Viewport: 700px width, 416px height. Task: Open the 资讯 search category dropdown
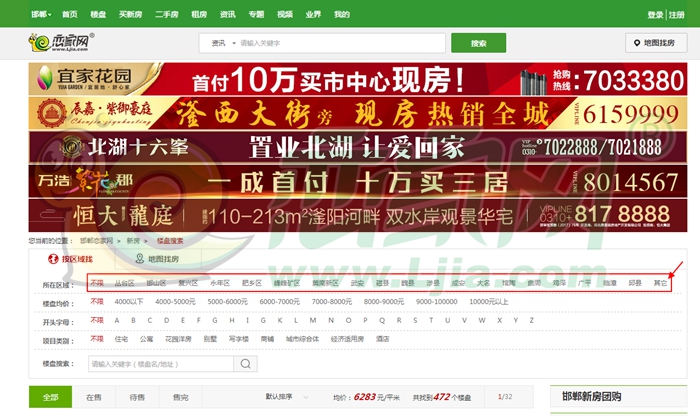(224, 43)
